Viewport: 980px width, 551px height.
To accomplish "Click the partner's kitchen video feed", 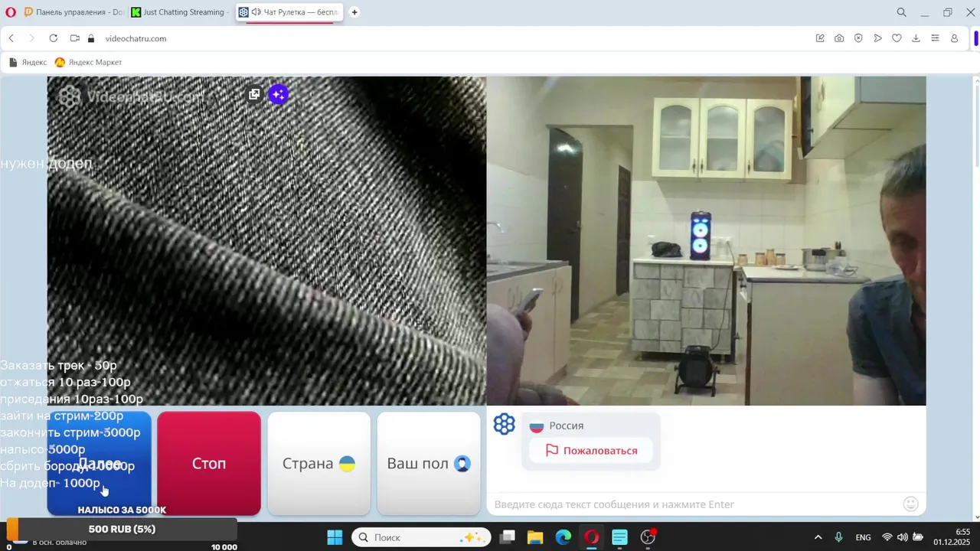I will click(x=706, y=240).
